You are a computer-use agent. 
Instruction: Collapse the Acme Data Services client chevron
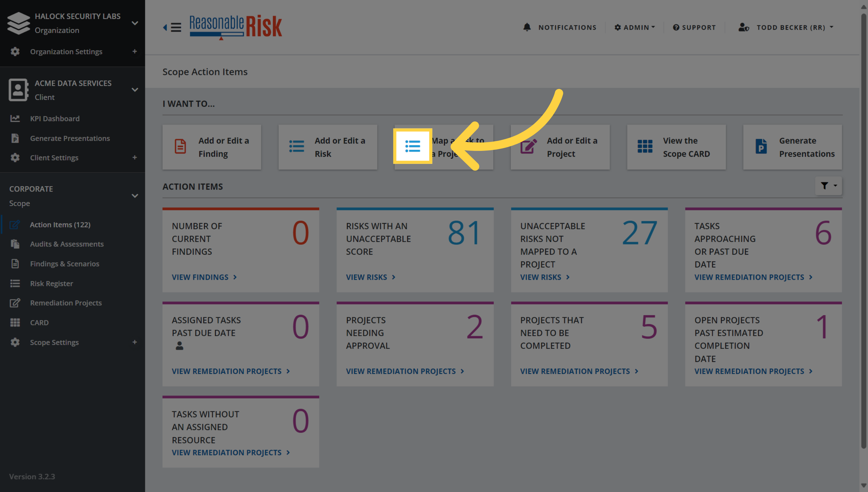135,90
